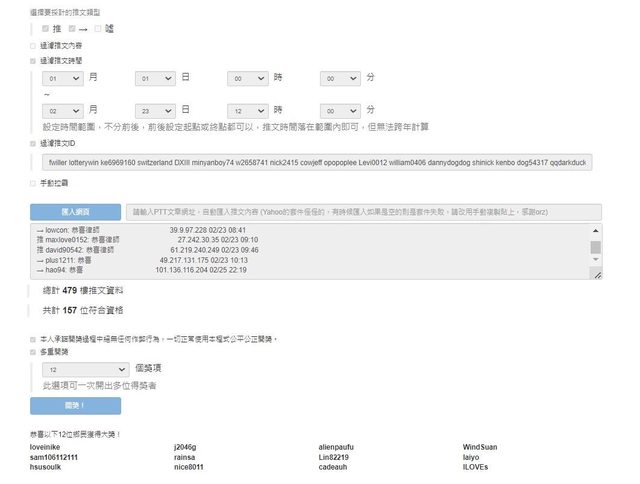
Task: Toggle the 多重開獎 checkbox
Action: 32,352
